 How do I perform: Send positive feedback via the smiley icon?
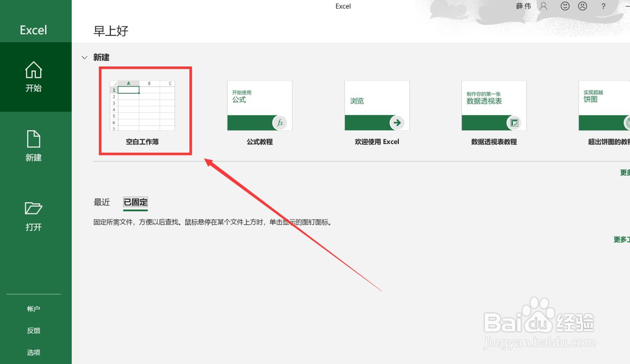point(565,6)
